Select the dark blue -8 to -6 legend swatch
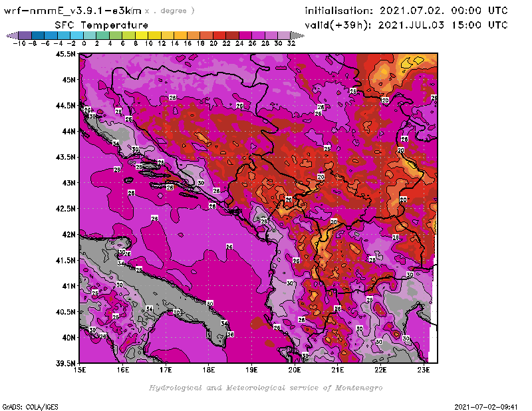 [38, 35]
